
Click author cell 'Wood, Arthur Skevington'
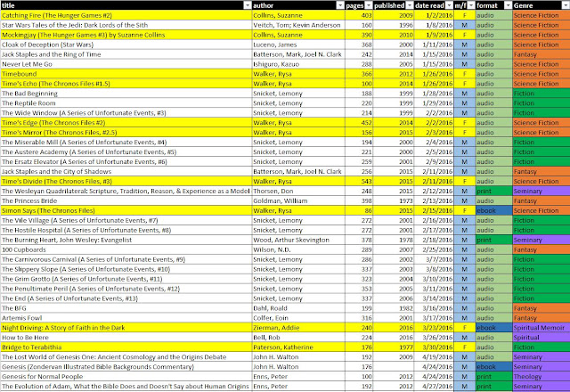click(298, 240)
